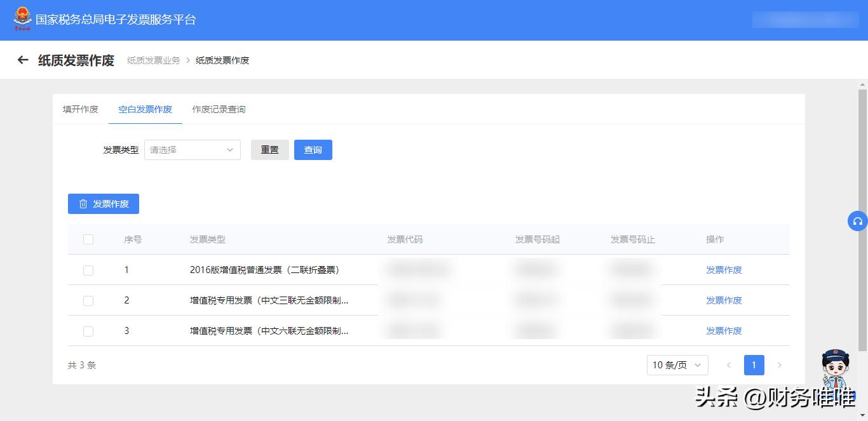Click the back arrow beside 纸质发票作废
The width and height of the screenshot is (868, 421).
point(23,60)
